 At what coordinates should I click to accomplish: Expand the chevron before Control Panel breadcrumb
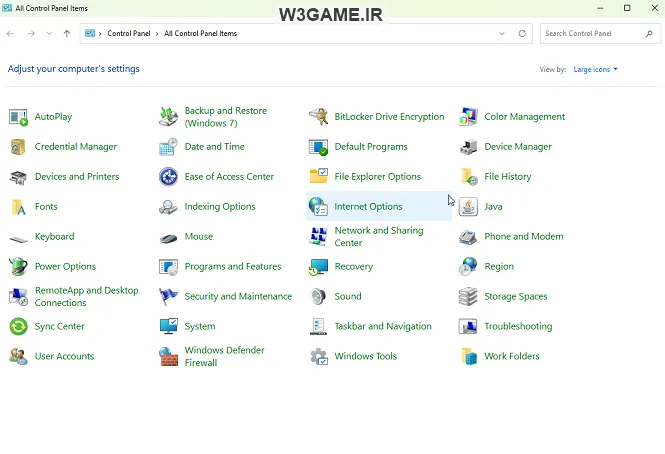click(x=100, y=34)
